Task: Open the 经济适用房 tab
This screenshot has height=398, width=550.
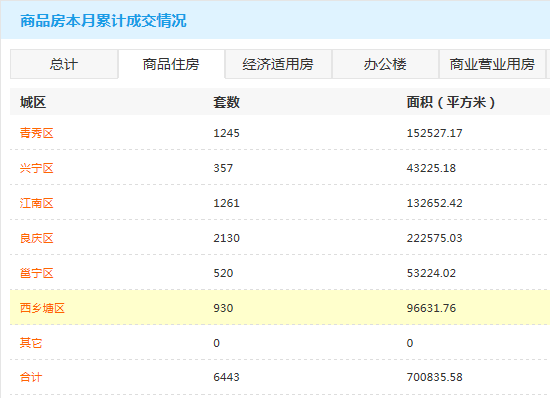Action: [x=278, y=64]
